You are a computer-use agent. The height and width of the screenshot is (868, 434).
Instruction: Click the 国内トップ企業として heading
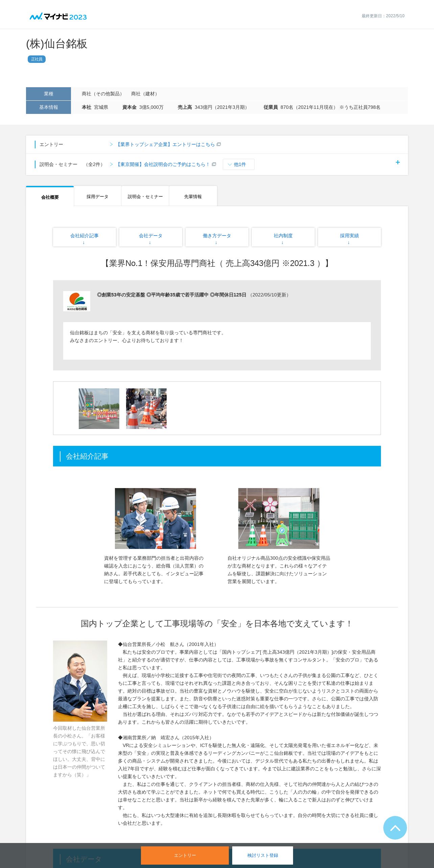(217, 624)
